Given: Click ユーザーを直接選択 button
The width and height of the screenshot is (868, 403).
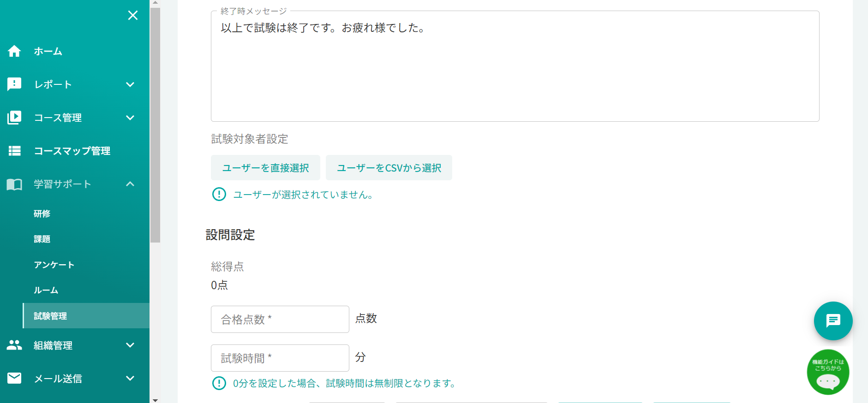Looking at the screenshot, I should click(265, 168).
